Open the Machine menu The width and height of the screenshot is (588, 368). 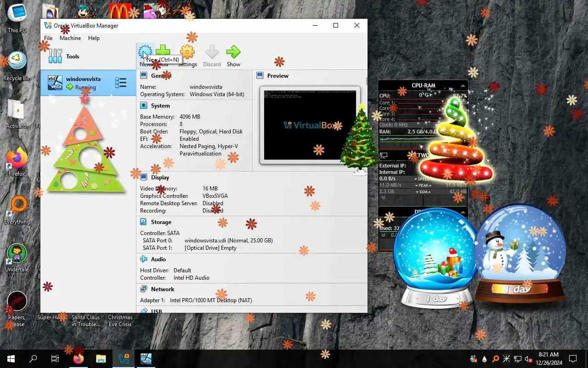click(x=70, y=38)
